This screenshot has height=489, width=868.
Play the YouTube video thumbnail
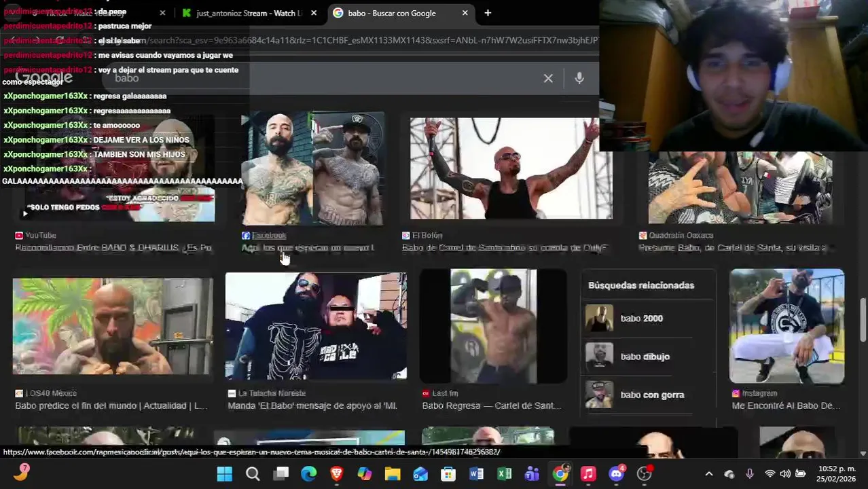tap(114, 170)
